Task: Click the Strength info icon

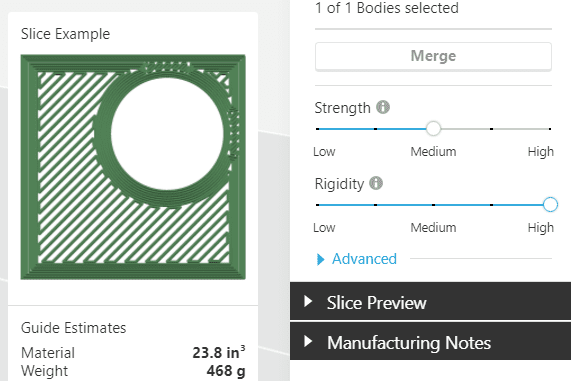Action: point(383,107)
